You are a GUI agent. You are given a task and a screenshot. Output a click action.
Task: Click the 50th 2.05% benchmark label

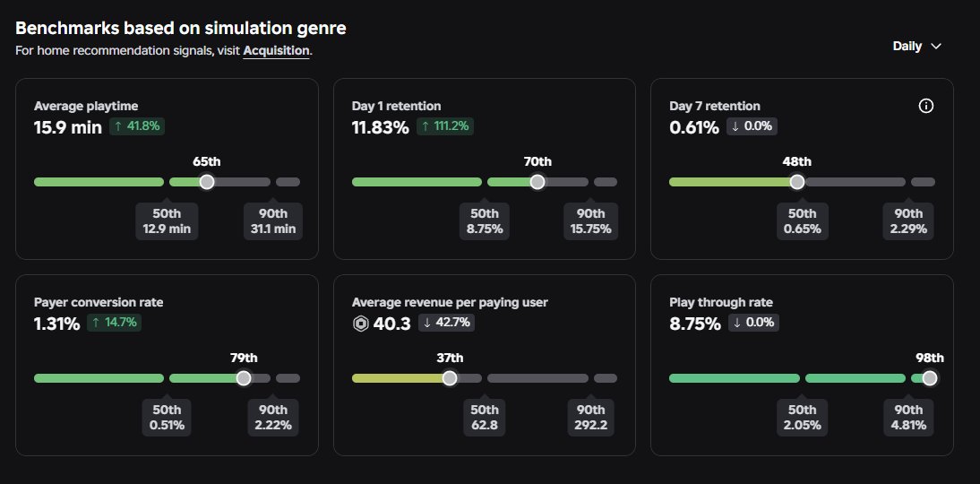coord(802,418)
